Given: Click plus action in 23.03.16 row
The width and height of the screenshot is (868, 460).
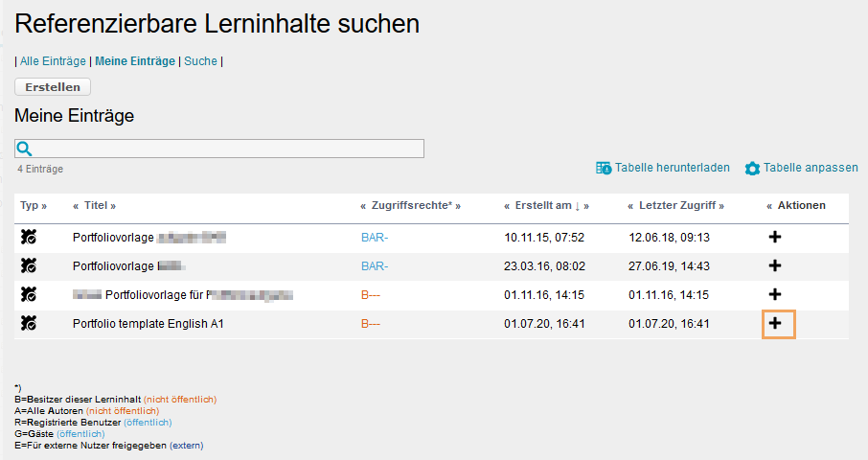Looking at the screenshot, I should pyautogui.click(x=776, y=265).
